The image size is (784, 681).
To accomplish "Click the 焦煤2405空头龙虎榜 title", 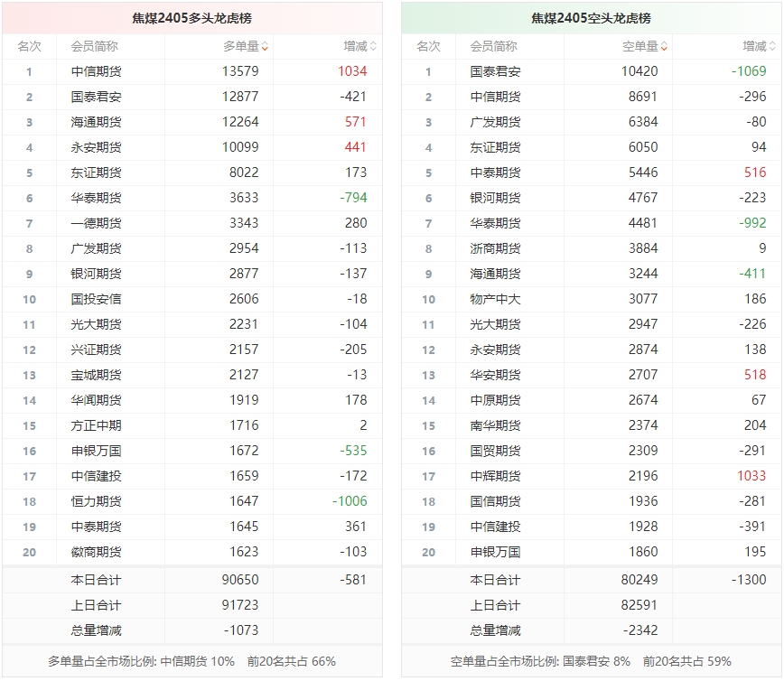I will coord(591,18).
